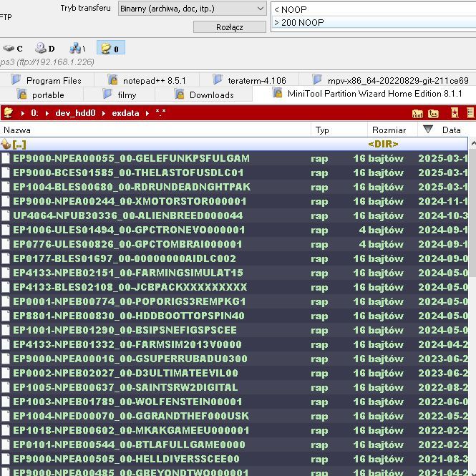The image size is (476, 476).
Task: Select EP8801-NPEB00830_00-HDDBOOTTOPSPIN40 file
Action: [234, 316]
